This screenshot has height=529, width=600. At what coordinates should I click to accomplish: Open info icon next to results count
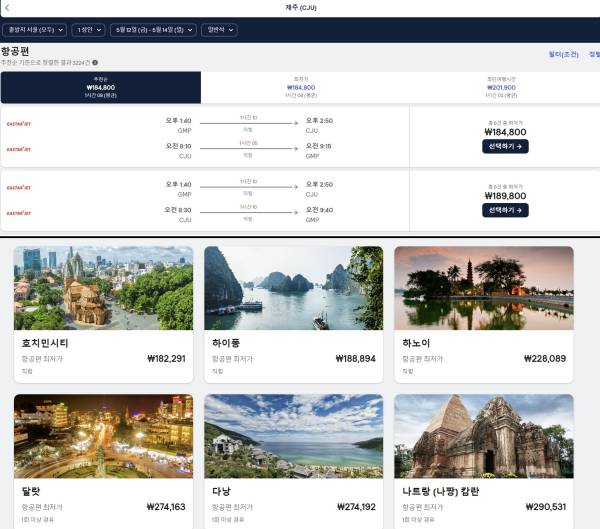pyautogui.click(x=95, y=62)
